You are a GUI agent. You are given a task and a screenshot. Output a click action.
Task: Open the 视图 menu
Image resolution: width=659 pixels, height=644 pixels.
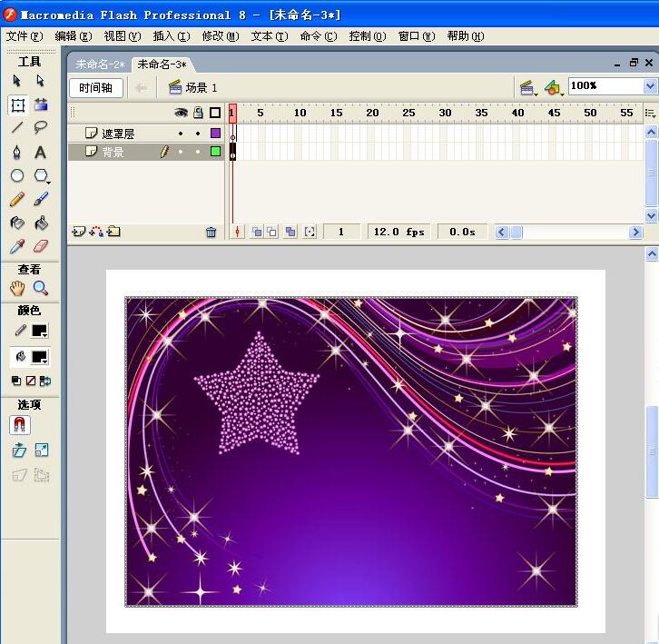click(x=123, y=36)
